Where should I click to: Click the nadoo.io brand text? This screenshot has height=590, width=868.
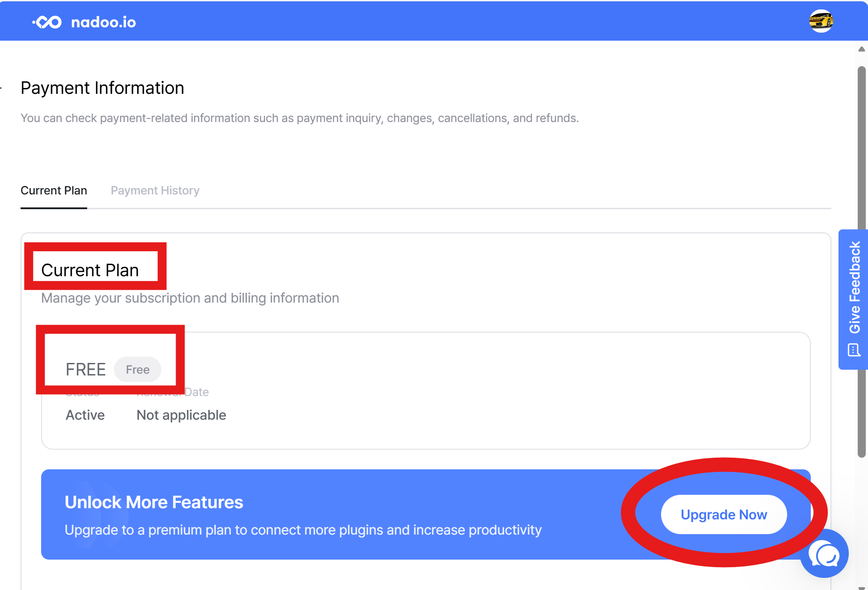tap(103, 22)
